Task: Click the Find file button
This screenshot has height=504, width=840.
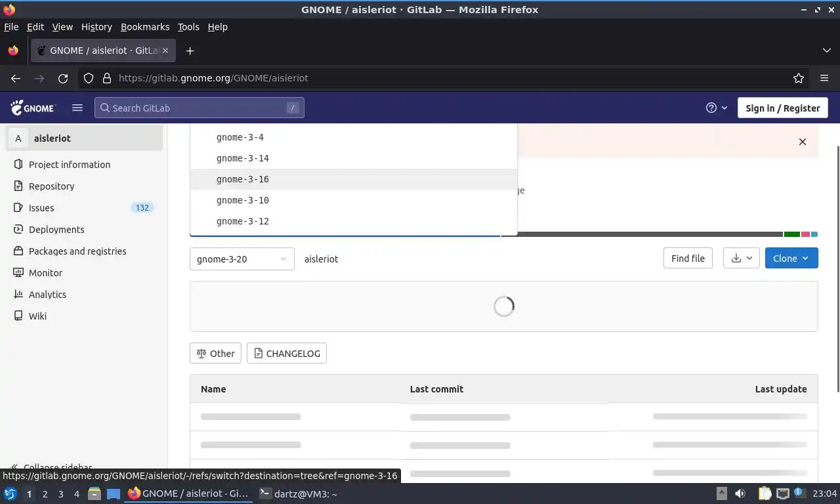Action: pyautogui.click(x=688, y=259)
